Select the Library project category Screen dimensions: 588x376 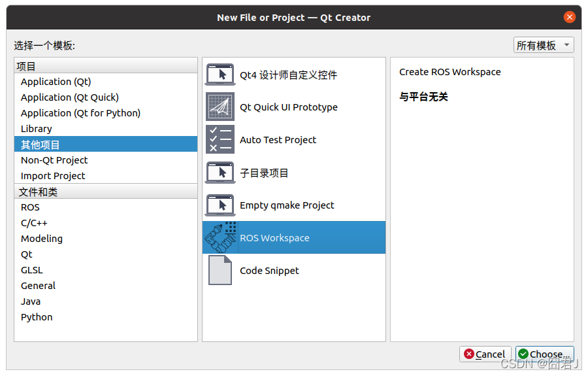[x=36, y=129]
